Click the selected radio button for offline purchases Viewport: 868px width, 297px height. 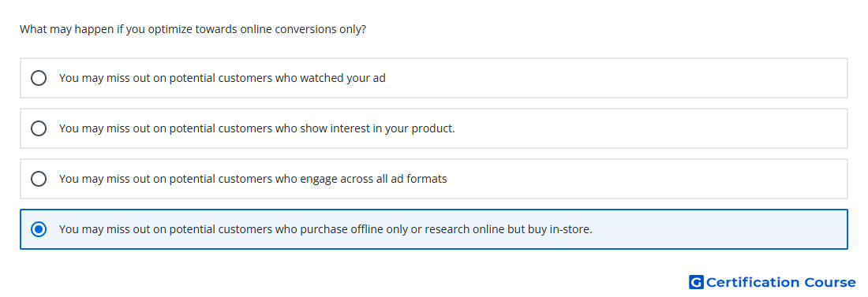pyautogui.click(x=39, y=229)
